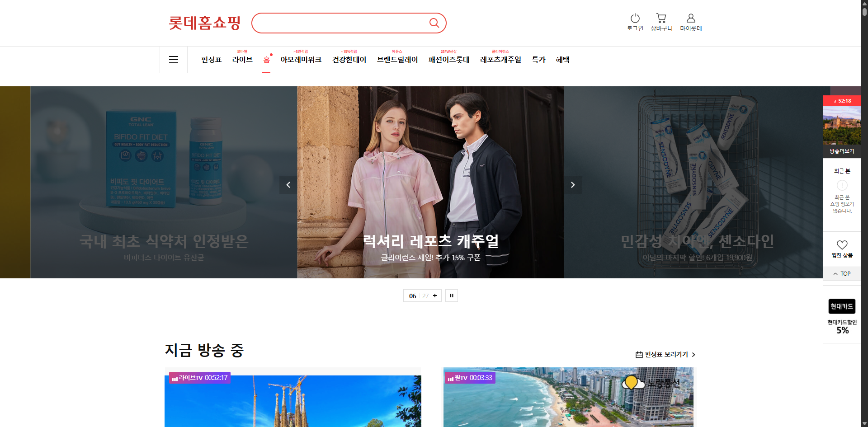The height and width of the screenshot is (427, 868).
Task: Click the 찜한 상품 heart icon
Action: (842, 245)
